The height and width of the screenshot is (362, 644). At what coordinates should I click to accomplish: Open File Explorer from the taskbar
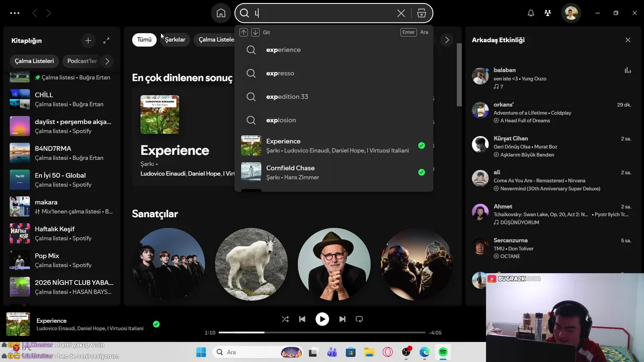pyautogui.click(x=369, y=352)
